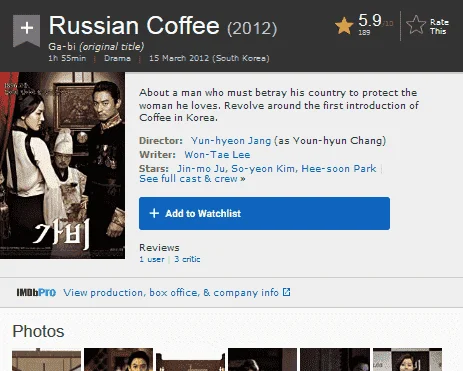Click the 15 March 2012 release date link
Screen dimensions: 463x371
click(209, 58)
